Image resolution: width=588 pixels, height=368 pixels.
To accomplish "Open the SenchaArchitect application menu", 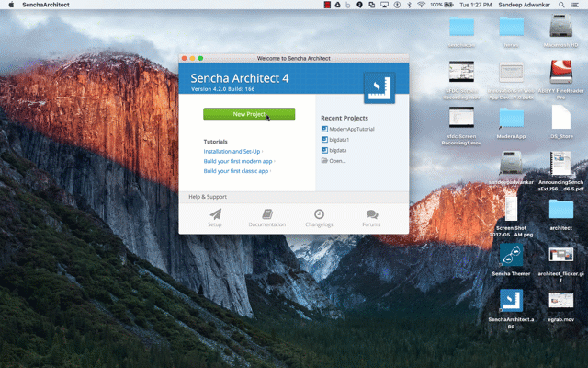I will click(46, 5).
